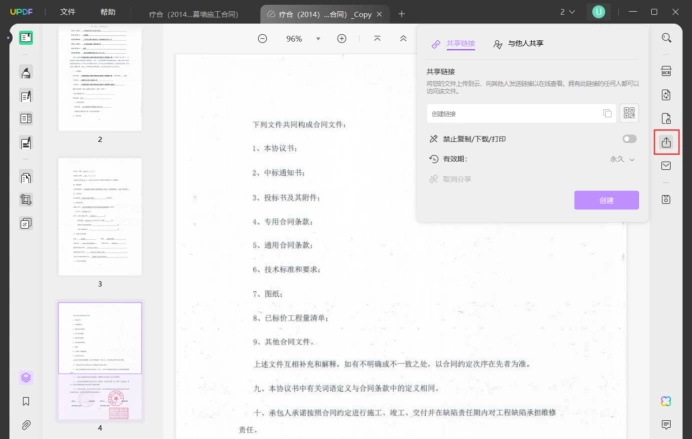
Task: Click the Share file icon
Action: 666,142
